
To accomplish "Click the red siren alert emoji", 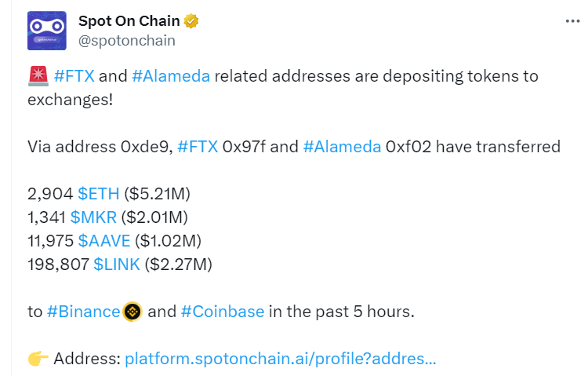I will click(38, 76).
